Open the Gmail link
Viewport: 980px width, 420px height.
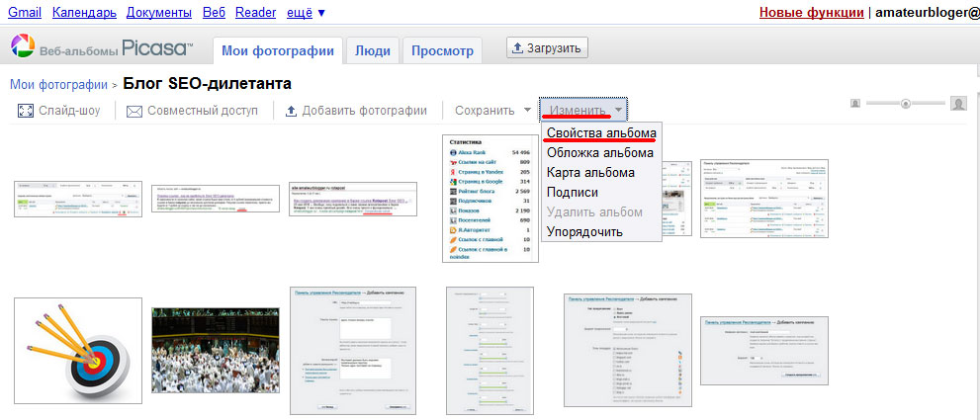(25, 12)
